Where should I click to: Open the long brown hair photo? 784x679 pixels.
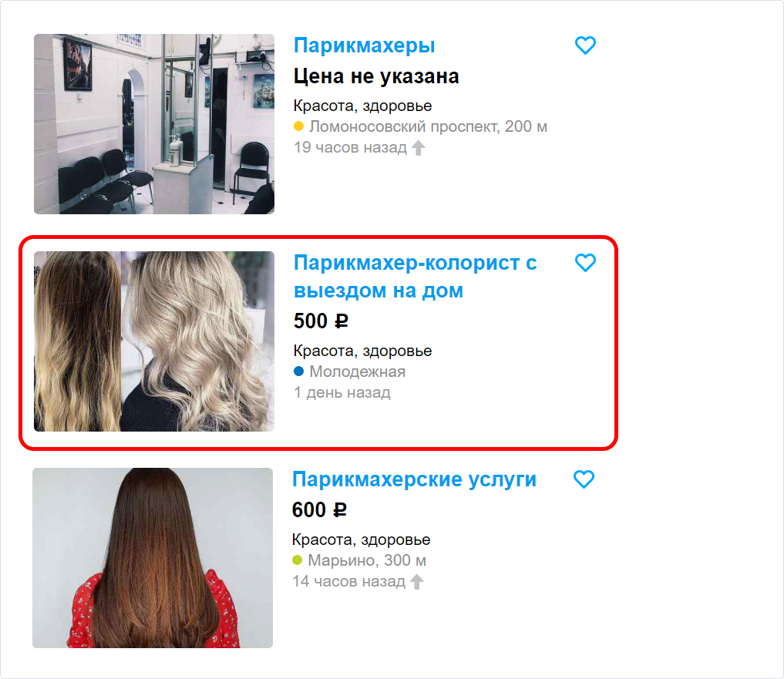click(x=153, y=558)
